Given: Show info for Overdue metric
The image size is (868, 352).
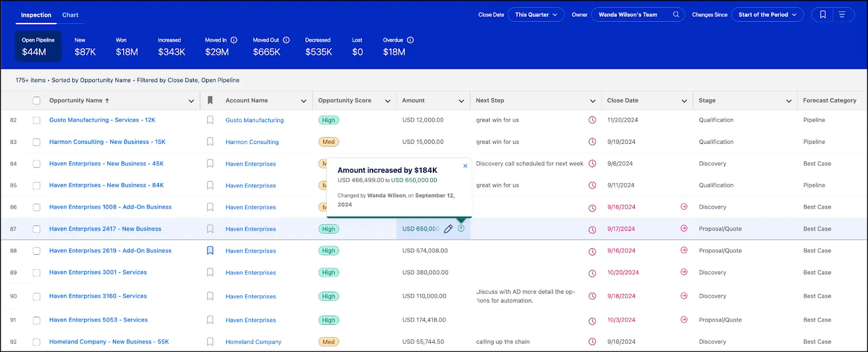Looking at the screenshot, I should pyautogui.click(x=410, y=40).
